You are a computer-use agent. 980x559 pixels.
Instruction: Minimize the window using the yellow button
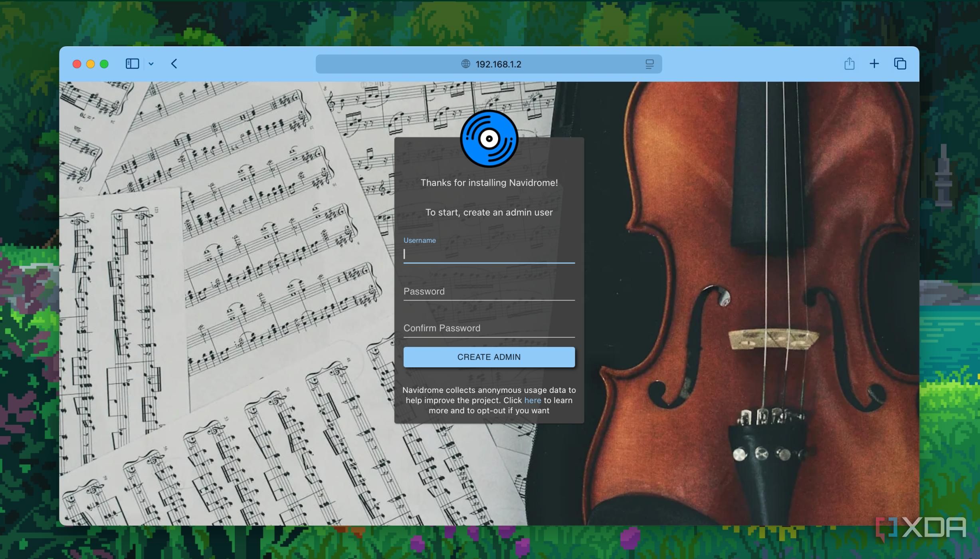pyautogui.click(x=91, y=64)
